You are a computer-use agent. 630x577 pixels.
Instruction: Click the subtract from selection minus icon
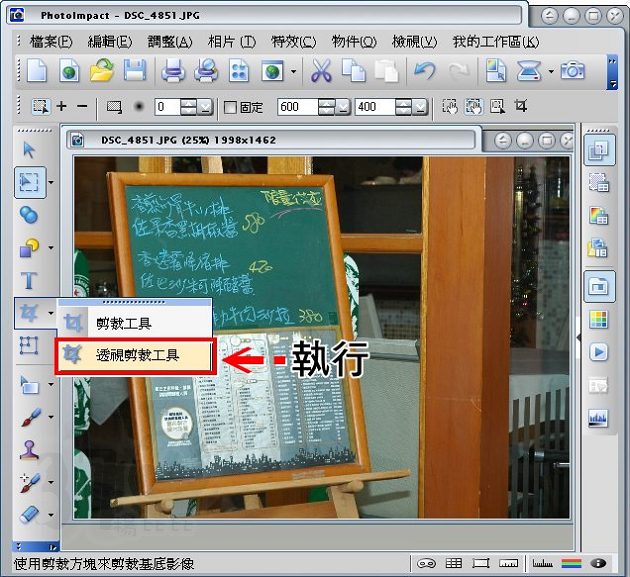click(82, 106)
